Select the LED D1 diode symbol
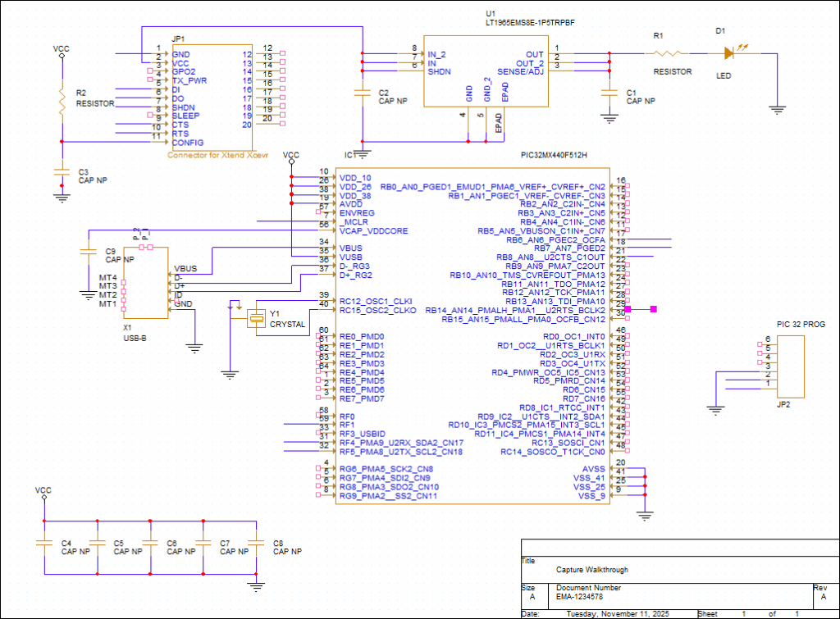Viewport: 840px width, 619px height. [728, 53]
